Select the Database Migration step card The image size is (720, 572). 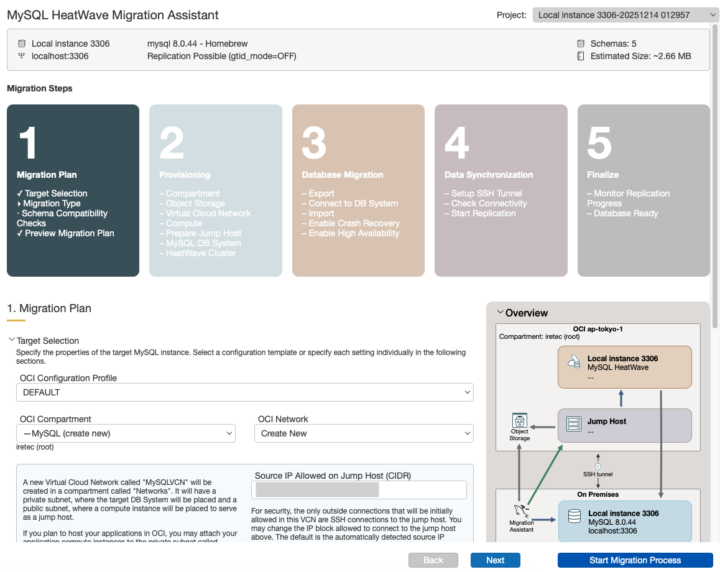click(x=358, y=190)
